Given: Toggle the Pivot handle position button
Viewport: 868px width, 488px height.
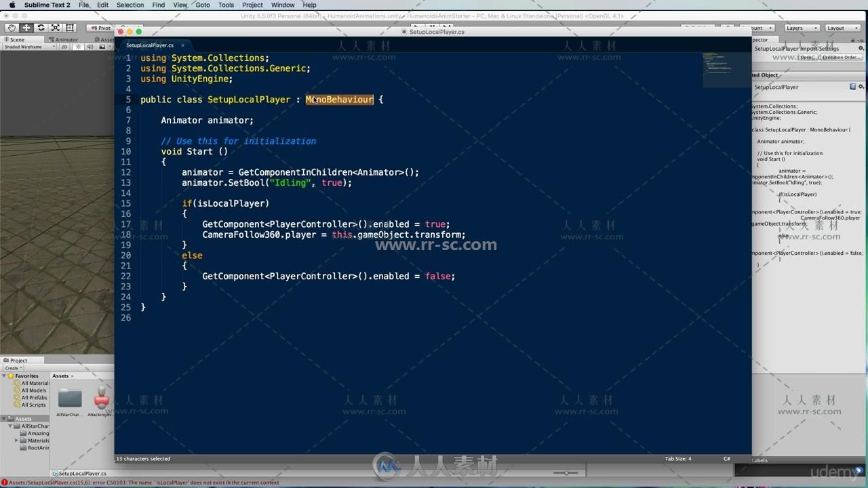Looking at the screenshot, I should coord(100,28).
